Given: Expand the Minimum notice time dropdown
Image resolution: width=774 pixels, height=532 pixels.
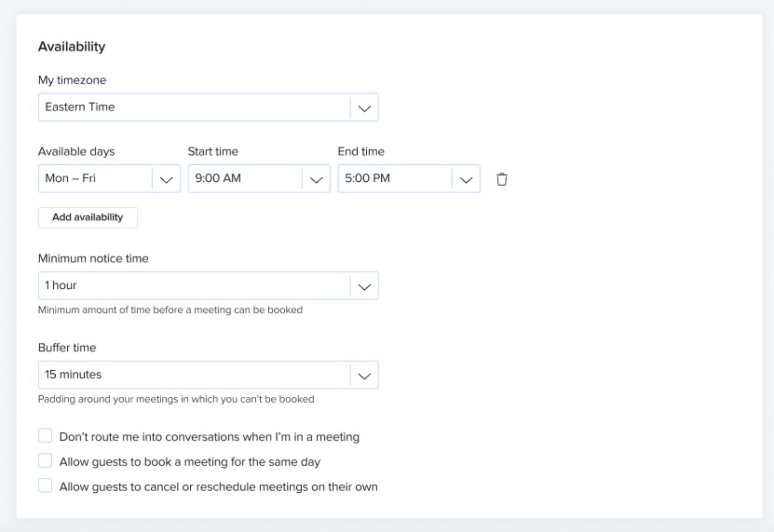Looking at the screenshot, I should pos(208,286).
